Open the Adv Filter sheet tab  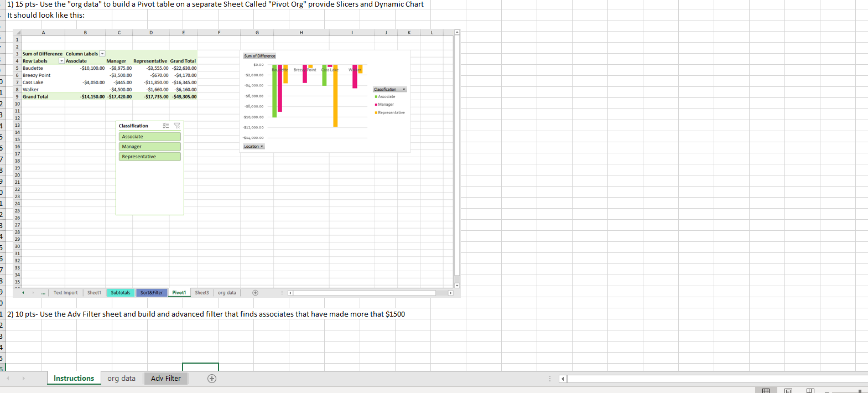point(166,379)
